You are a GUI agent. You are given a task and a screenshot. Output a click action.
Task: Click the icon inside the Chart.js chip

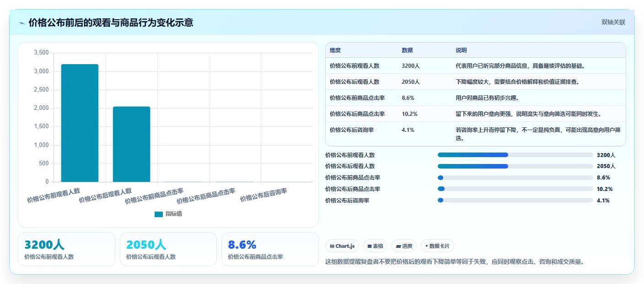(332, 246)
